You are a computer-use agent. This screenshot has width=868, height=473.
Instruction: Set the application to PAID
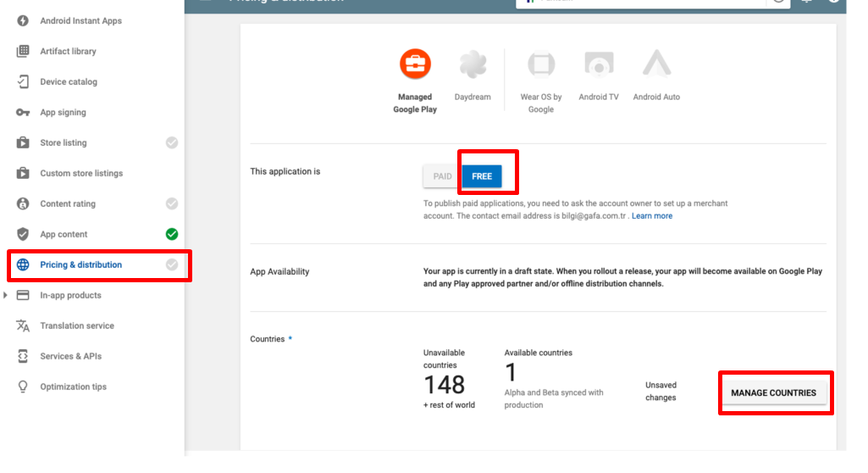(442, 176)
